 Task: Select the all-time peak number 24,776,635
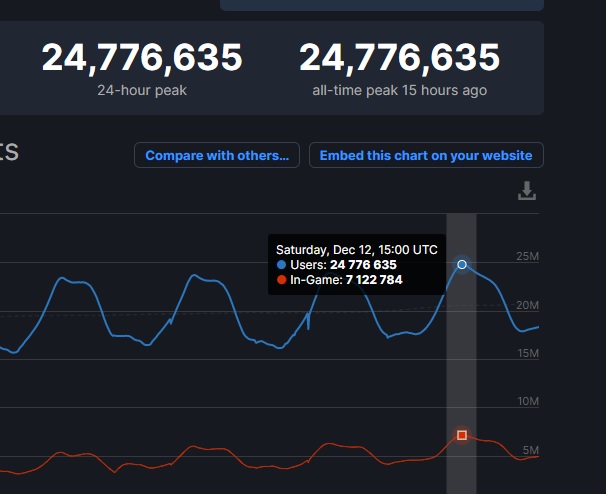(399, 58)
